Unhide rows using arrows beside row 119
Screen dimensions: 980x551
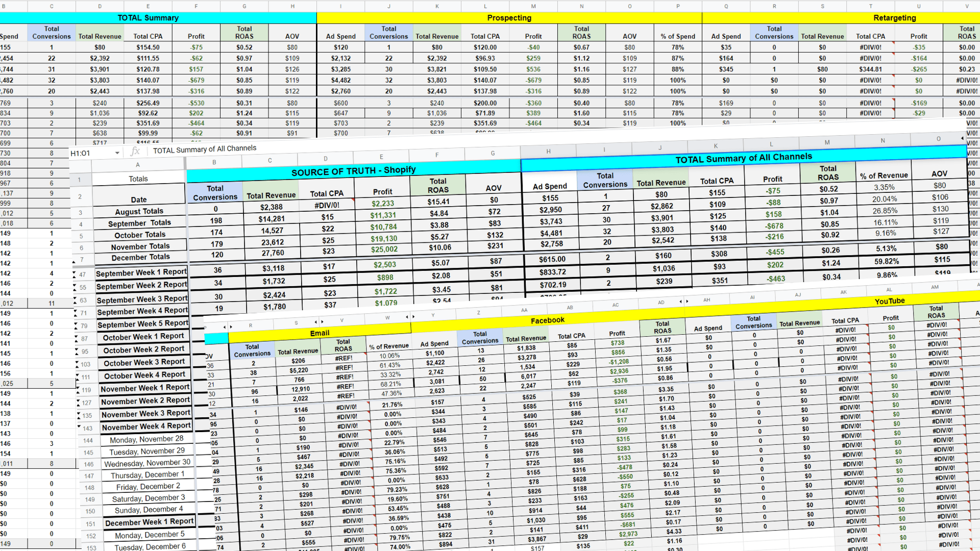click(x=78, y=389)
